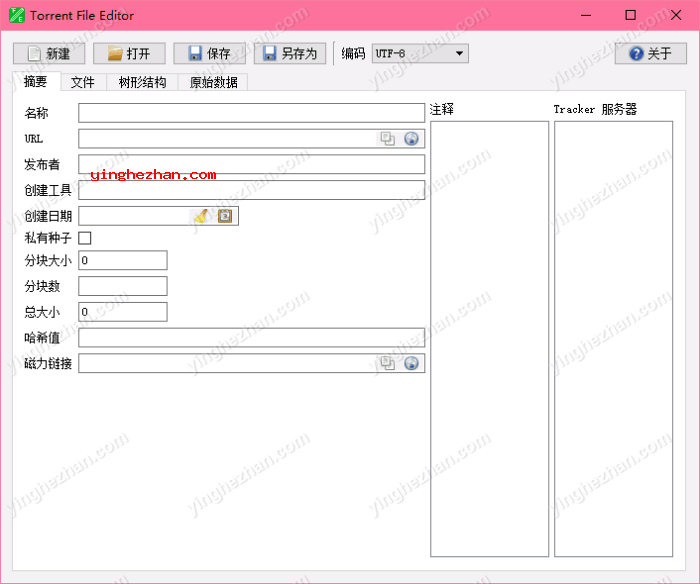Clear the creation date with broom icon
700x584 pixels.
point(201,216)
